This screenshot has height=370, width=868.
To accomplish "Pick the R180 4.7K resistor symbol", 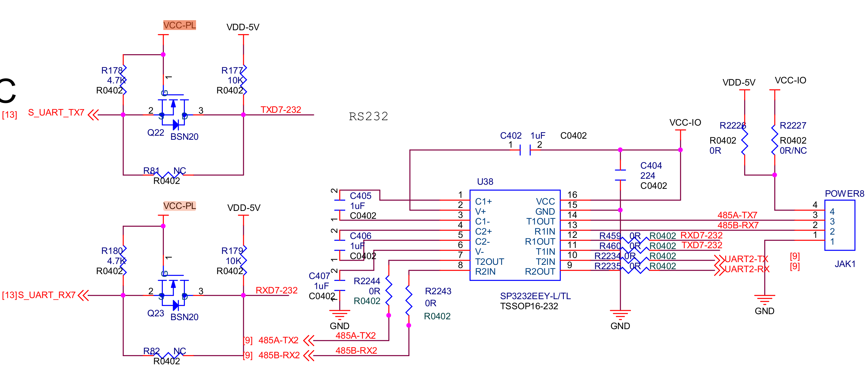I will tap(123, 260).
